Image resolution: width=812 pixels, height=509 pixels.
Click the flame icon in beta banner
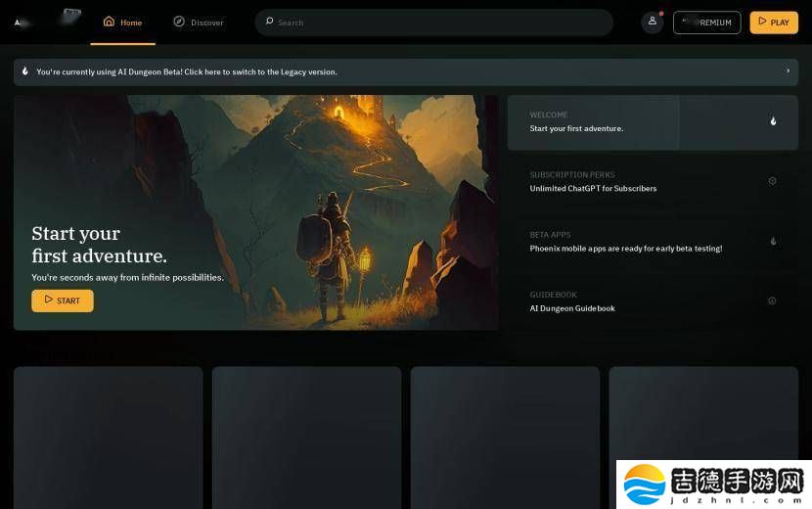coord(25,71)
